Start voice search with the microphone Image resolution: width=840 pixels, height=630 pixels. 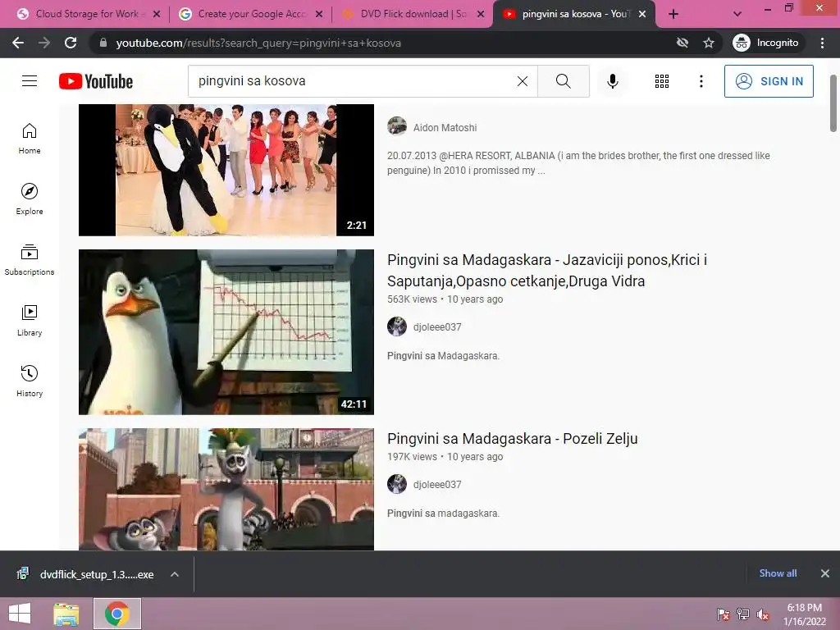point(612,81)
